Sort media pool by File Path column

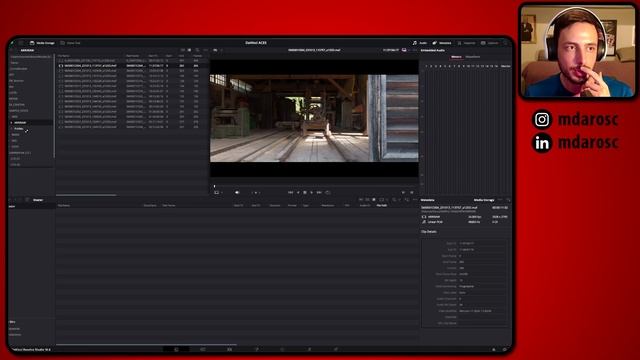(382, 205)
